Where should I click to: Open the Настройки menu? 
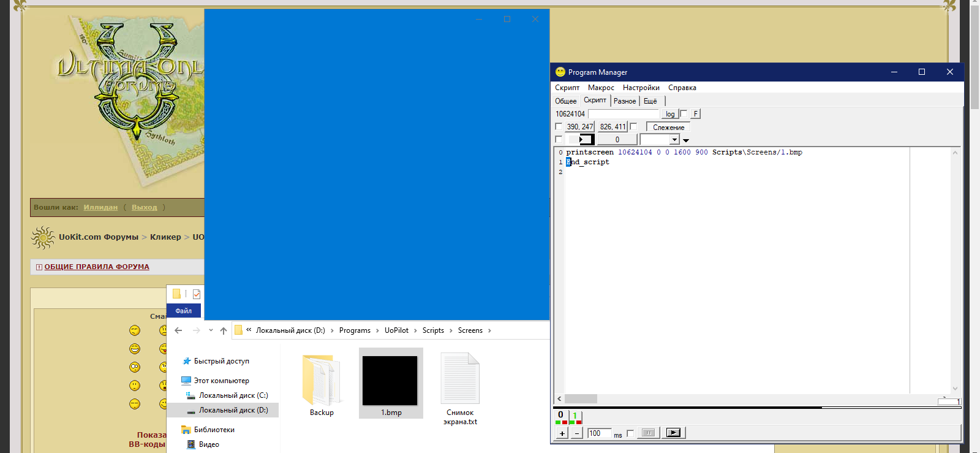[x=641, y=88]
